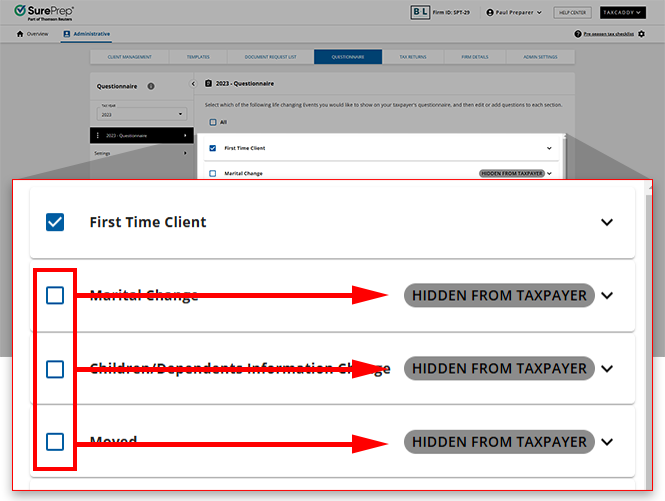Click the user avatar icon beside Paul Preparer
This screenshot has height=501, width=665.
[x=490, y=13]
